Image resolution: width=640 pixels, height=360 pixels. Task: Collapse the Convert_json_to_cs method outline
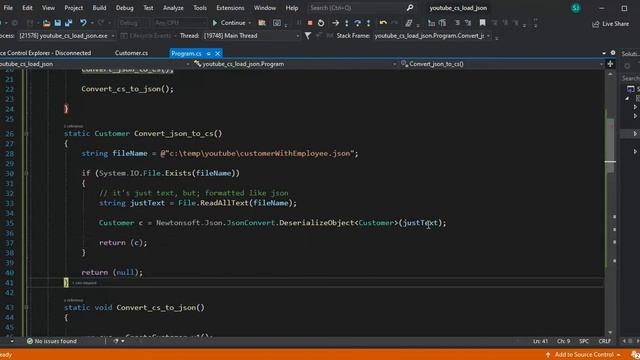[x=27, y=133]
